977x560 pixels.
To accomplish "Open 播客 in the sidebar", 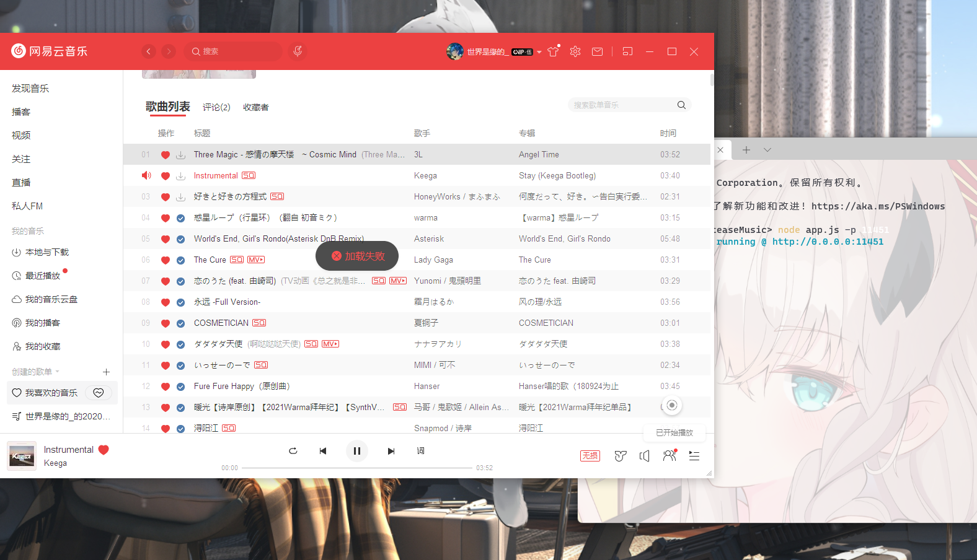I will (x=21, y=112).
